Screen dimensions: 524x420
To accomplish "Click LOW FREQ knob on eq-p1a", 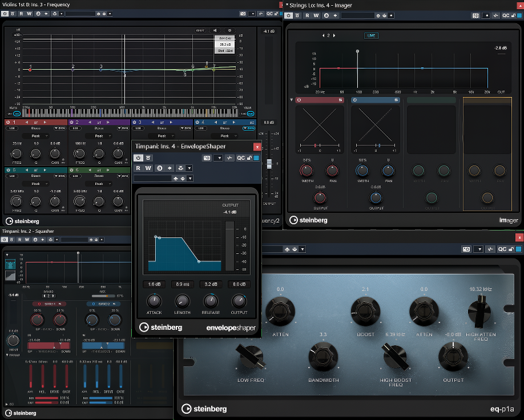I will tap(251, 357).
